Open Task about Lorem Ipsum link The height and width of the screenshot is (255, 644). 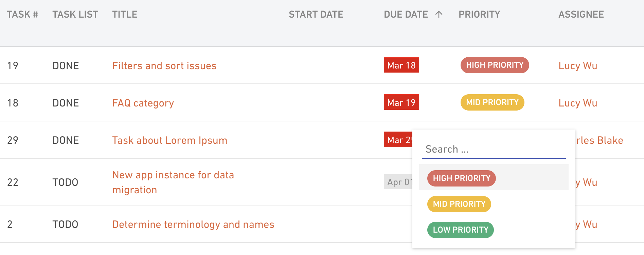170,140
